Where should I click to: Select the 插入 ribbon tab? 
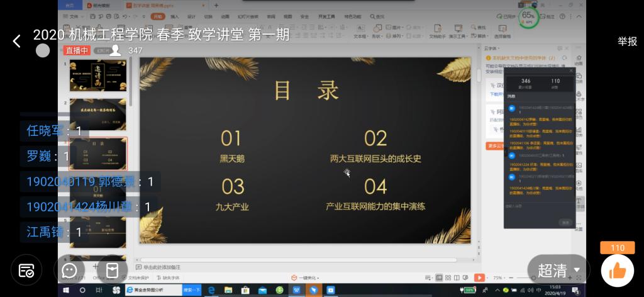(x=175, y=16)
